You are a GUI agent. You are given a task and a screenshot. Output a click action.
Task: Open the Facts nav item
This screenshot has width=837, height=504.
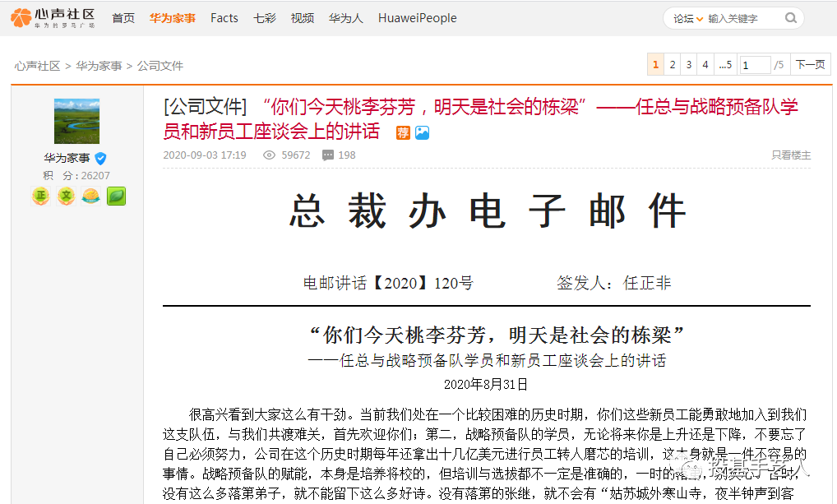(x=224, y=18)
